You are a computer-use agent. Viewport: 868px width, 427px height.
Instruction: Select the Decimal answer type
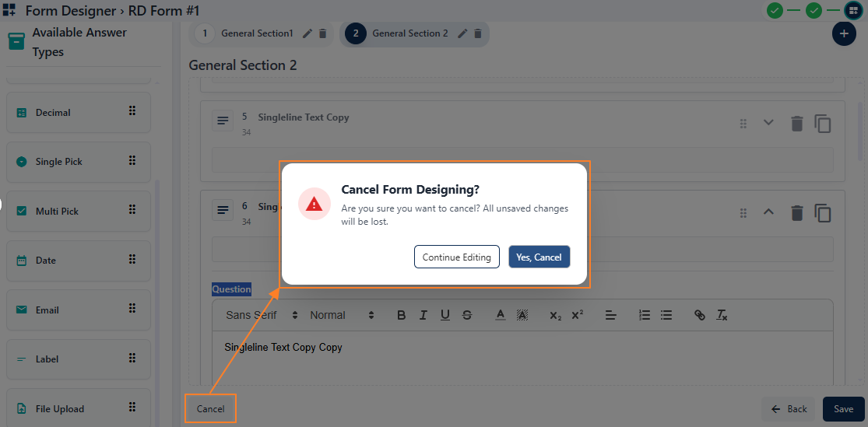tap(79, 112)
